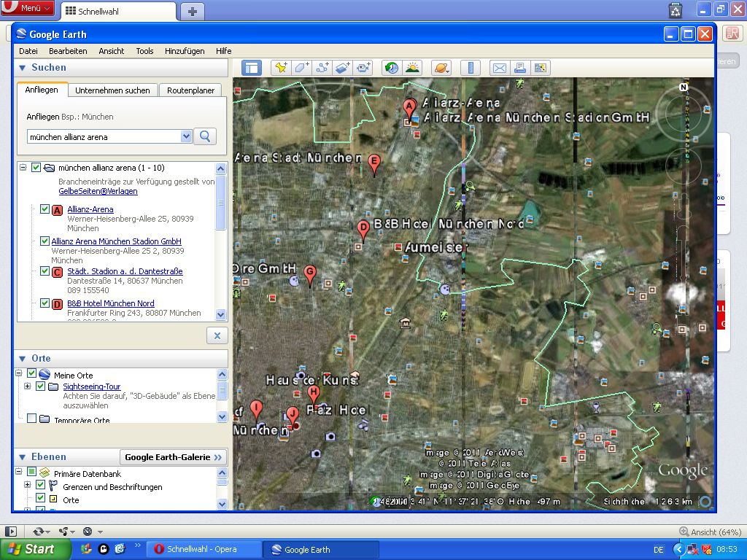Clear search results with X button

[217, 335]
